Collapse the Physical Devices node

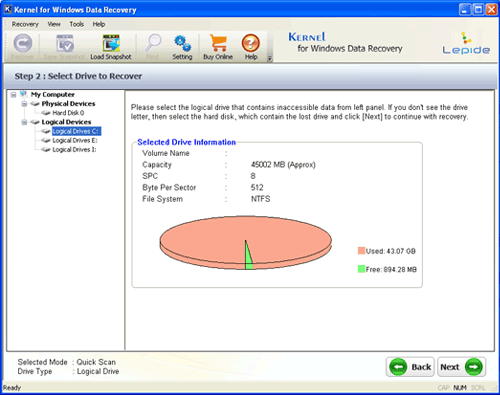24,104
